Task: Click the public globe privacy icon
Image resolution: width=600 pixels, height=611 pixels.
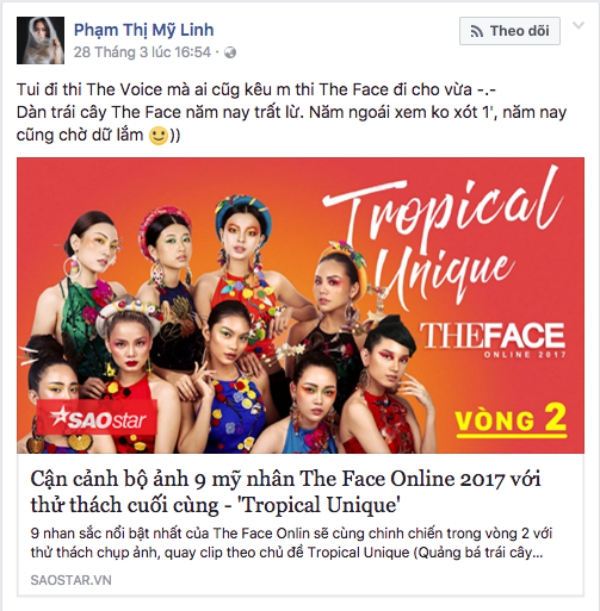Action: tap(230, 53)
